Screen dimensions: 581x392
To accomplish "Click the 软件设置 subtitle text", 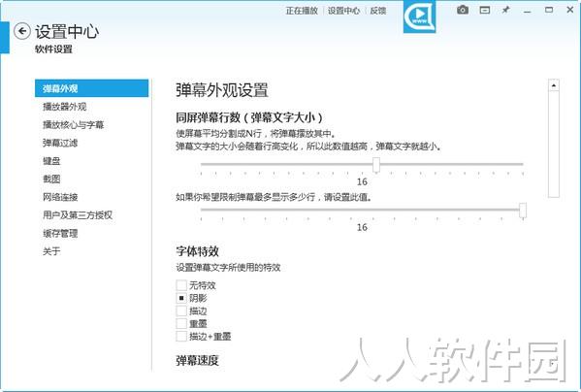I will point(53,49).
